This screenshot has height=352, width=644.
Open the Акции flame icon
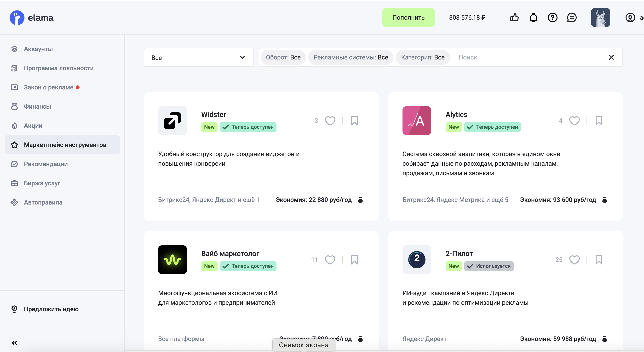point(14,126)
